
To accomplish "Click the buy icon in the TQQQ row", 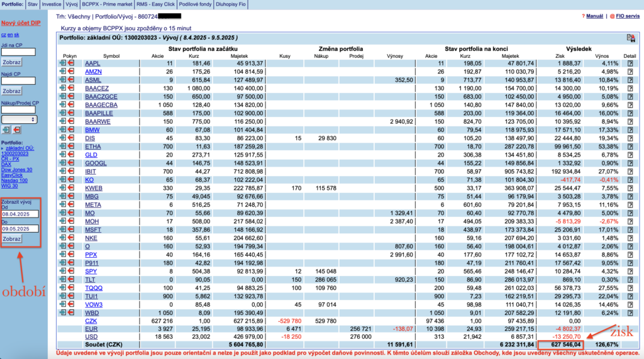I will point(63,287).
